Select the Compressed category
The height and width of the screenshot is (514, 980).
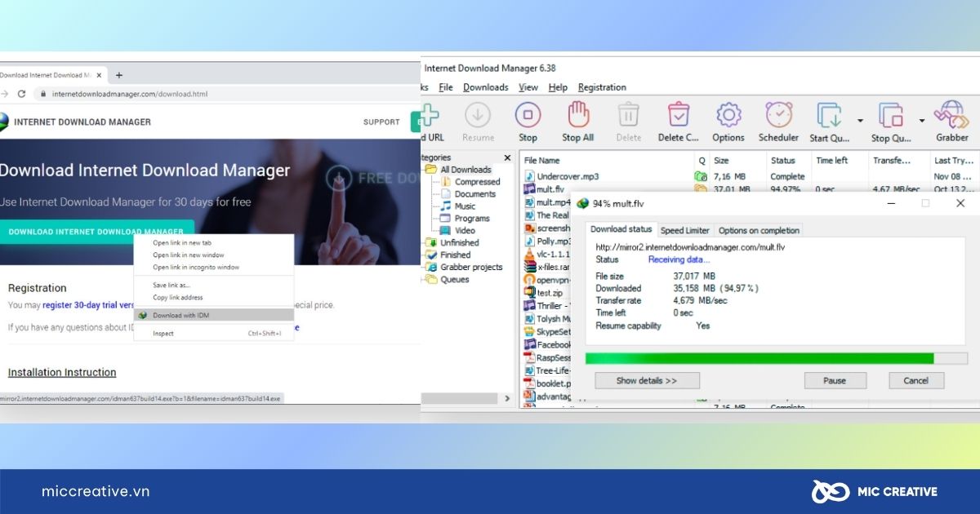(x=470, y=182)
